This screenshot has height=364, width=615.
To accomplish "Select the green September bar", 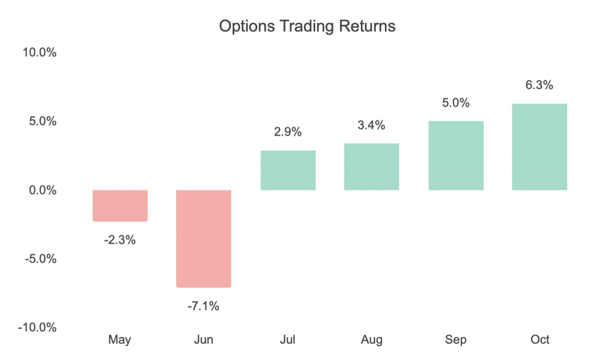I will (x=456, y=156).
